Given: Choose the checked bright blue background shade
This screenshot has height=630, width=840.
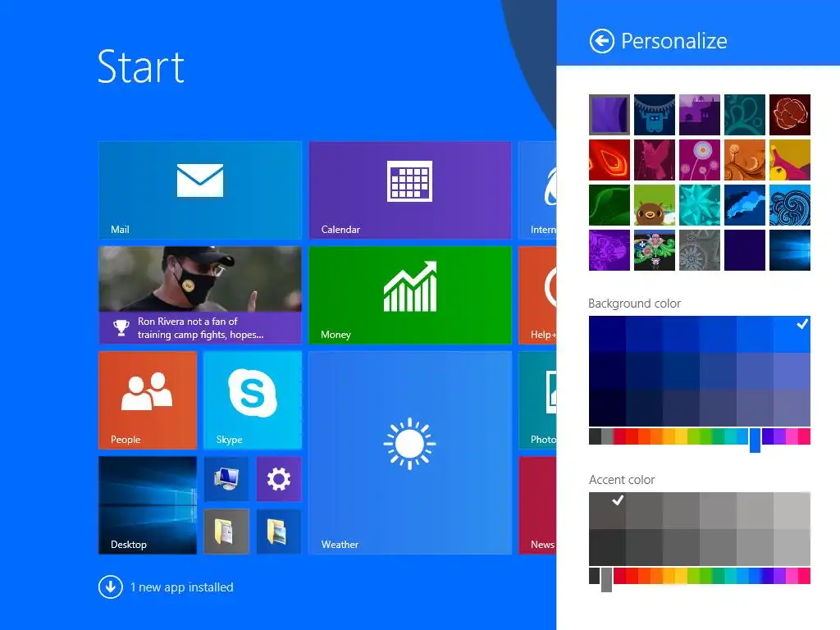Looking at the screenshot, I should coord(792,335).
